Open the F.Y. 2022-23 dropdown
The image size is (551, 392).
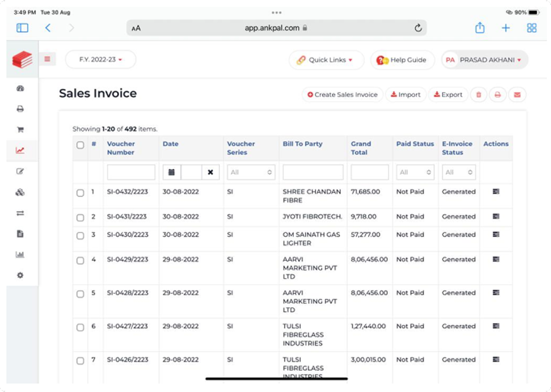[101, 60]
